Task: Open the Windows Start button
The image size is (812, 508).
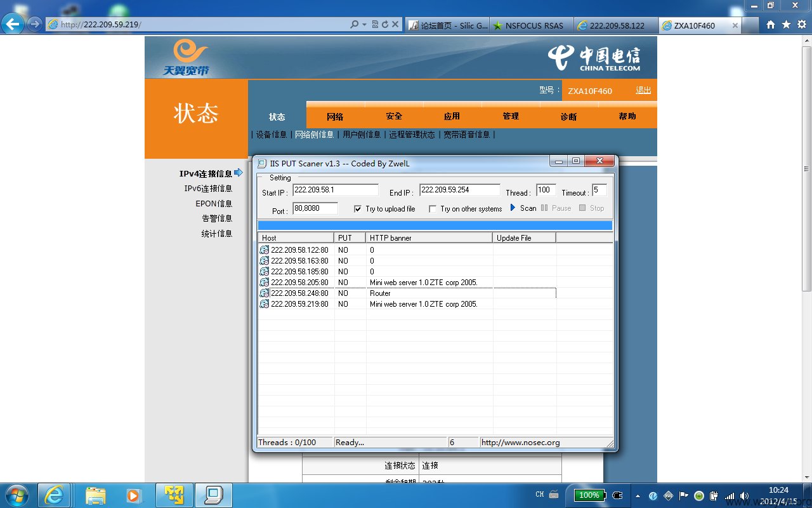Action: pyautogui.click(x=16, y=495)
